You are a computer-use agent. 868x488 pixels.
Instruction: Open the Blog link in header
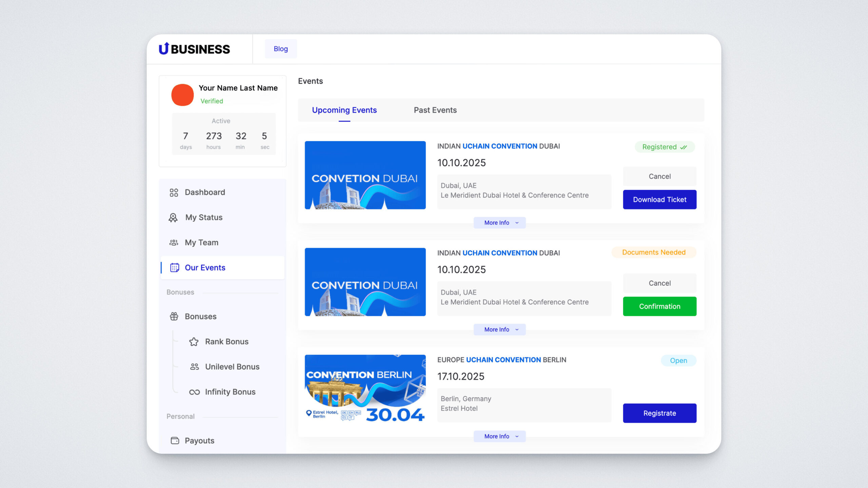pos(281,49)
